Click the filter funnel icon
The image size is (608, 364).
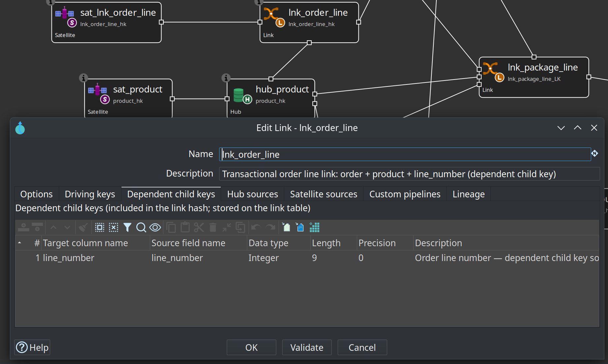(127, 227)
